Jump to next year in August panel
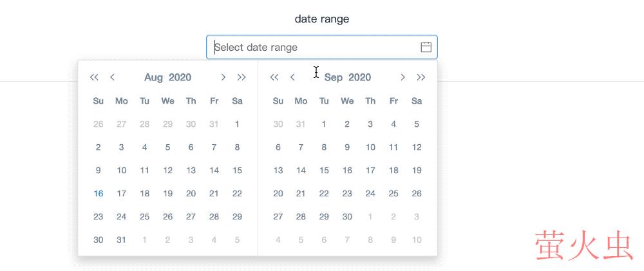 point(241,77)
